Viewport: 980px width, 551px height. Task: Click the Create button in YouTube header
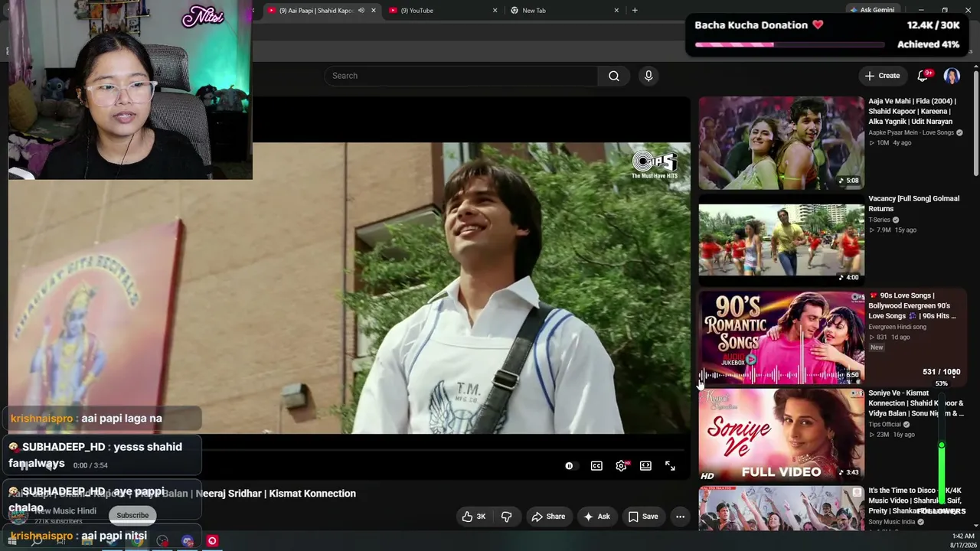882,76
